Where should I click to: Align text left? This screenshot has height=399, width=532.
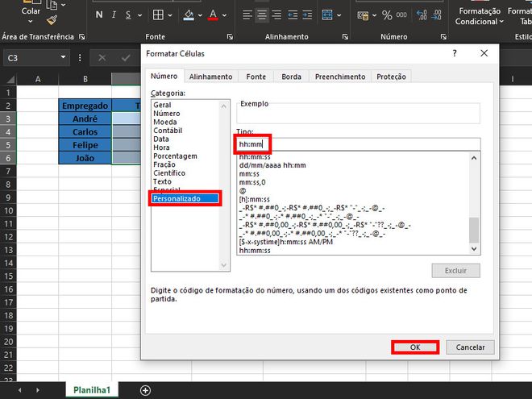(x=247, y=15)
